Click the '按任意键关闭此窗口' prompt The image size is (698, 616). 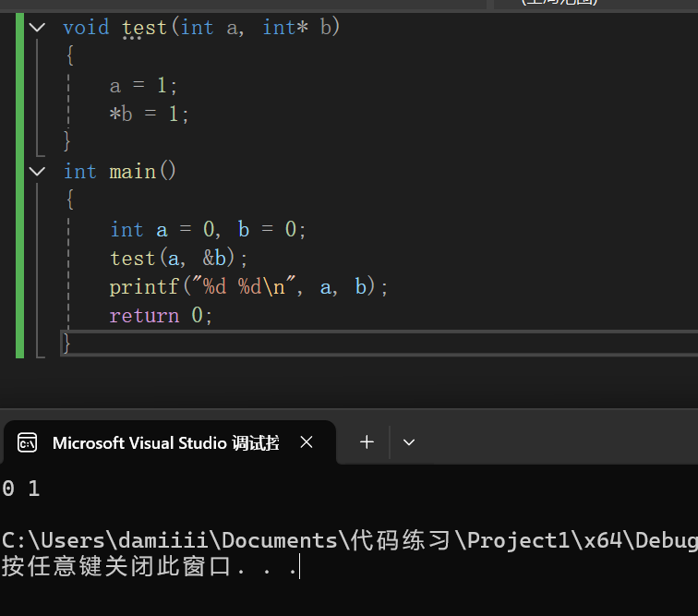point(116,566)
